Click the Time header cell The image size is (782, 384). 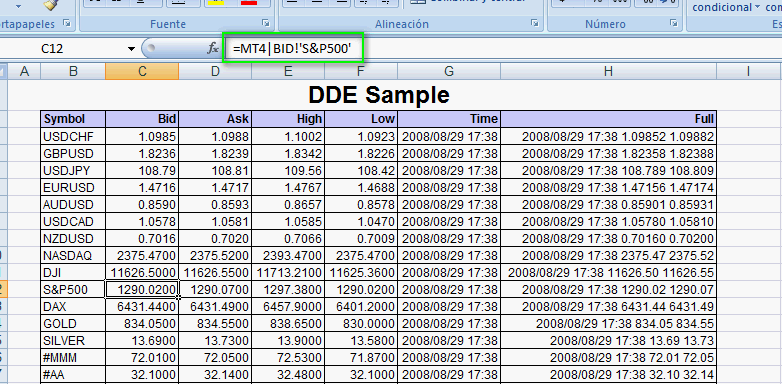pyautogui.click(x=449, y=119)
